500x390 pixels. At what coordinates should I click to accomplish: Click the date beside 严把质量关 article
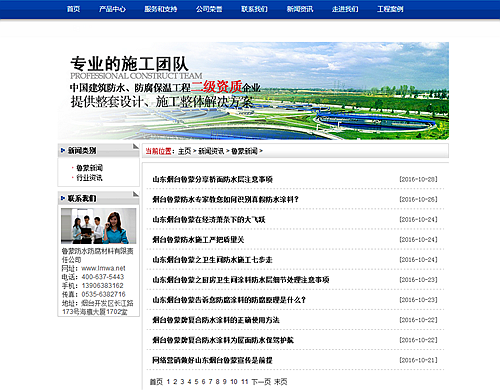coord(418,239)
